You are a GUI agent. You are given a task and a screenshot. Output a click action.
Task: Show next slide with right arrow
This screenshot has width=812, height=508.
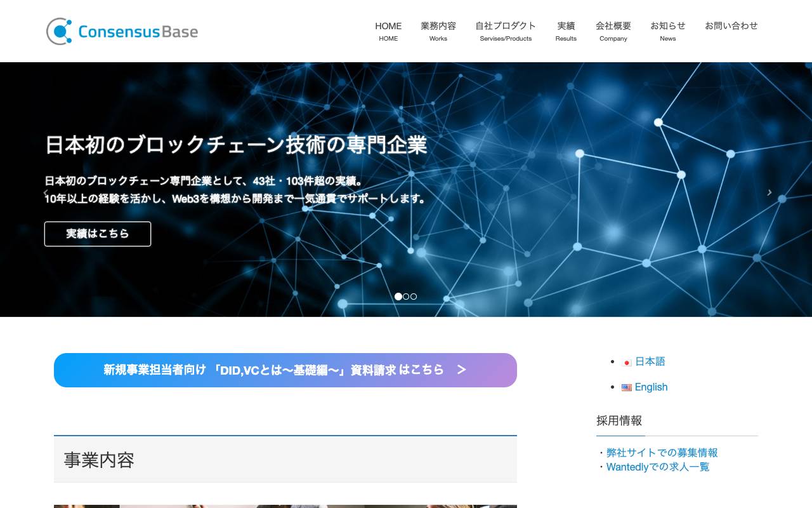(769, 192)
